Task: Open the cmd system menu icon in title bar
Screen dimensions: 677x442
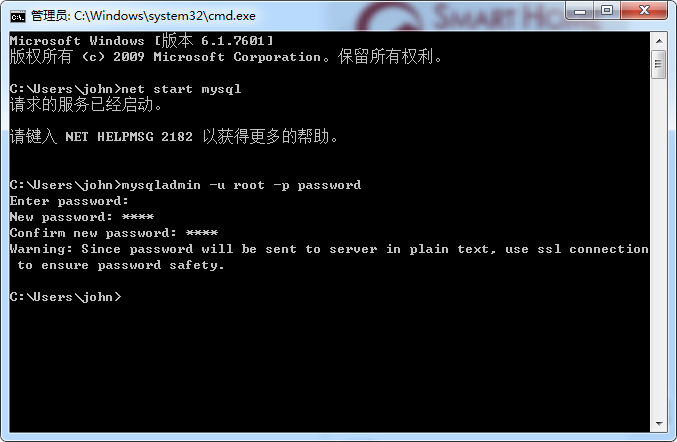Action: (18, 16)
